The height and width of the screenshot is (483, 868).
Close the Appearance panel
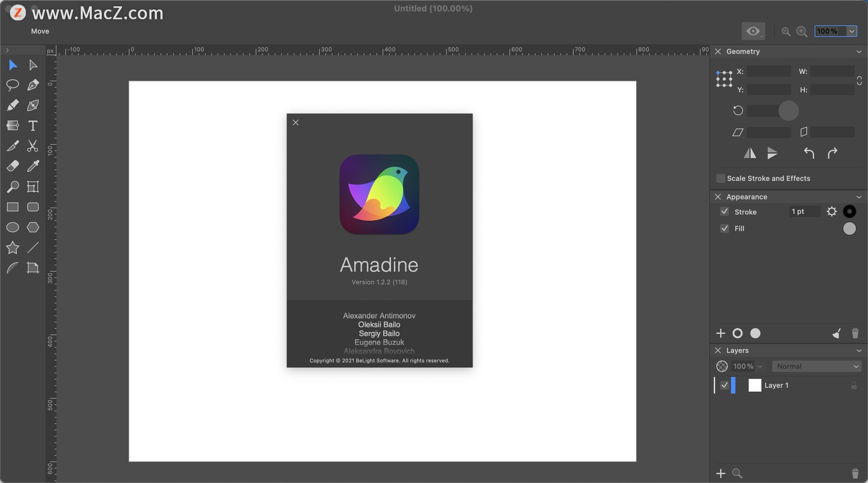point(717,197)
